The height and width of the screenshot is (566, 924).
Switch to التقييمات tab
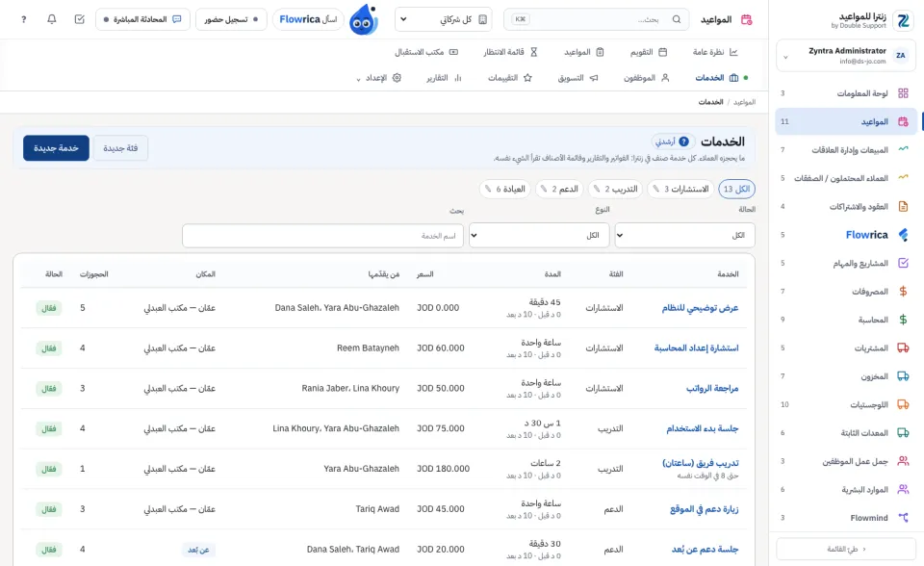point(510,78)
